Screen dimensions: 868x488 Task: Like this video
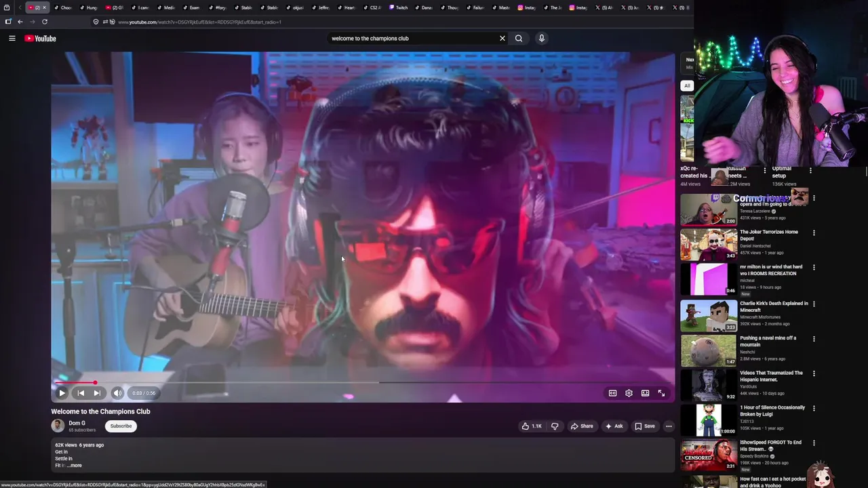(531, 426)
